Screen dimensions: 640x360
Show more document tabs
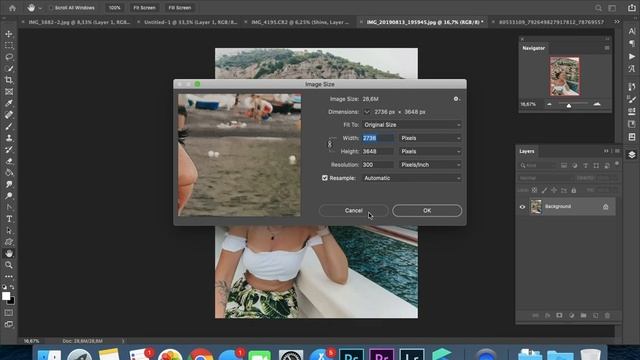click(617, 22)
